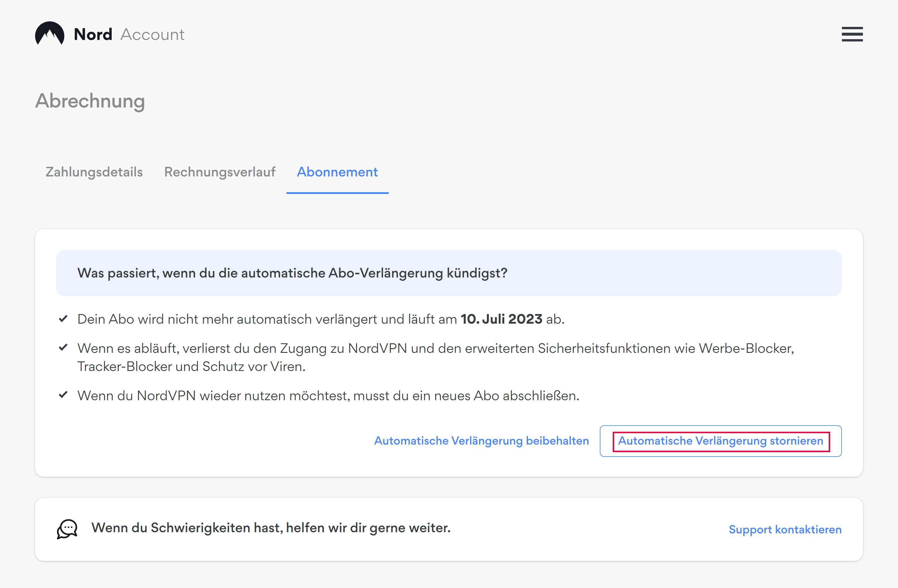Switch to the Zahlungsdetails tab

(94, 172)
